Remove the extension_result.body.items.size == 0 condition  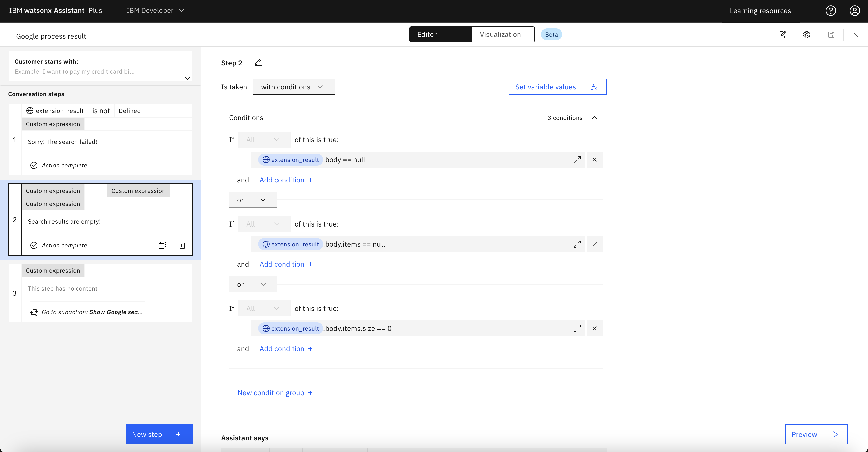click(x=595, y=328)
